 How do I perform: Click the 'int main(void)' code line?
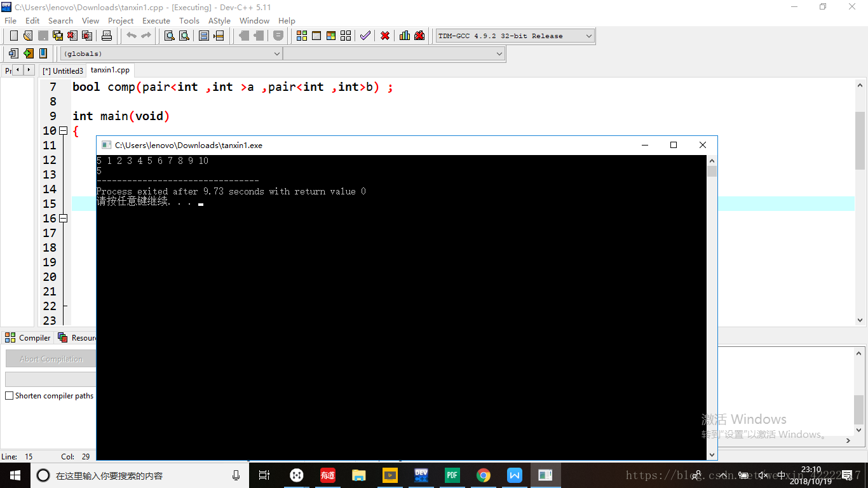[121, 116]
